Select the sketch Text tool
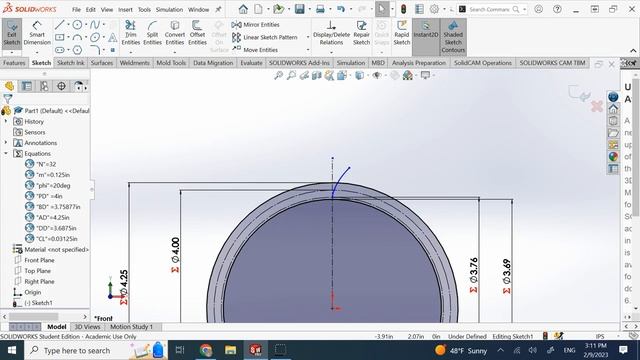The width and height of the screenshot is (640, 360). tap(113, 38)
